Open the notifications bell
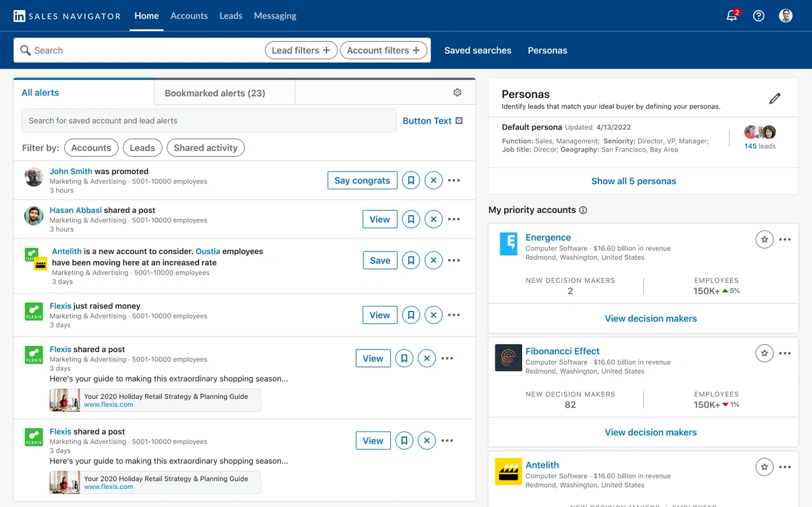This screenshot has width=812, height=507. tap(731, 15)
